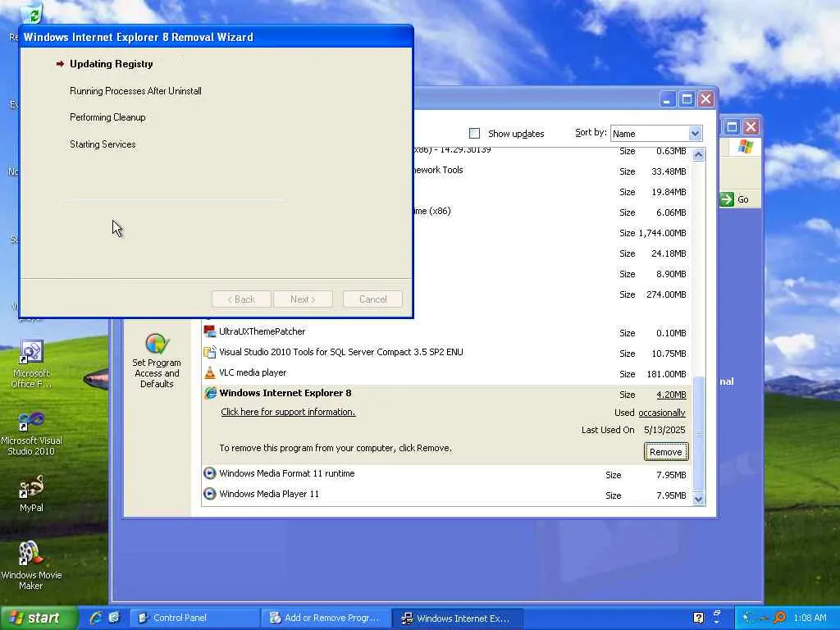
Task: Click the Go button in Control Panel window
Action: tap(734, 199)
